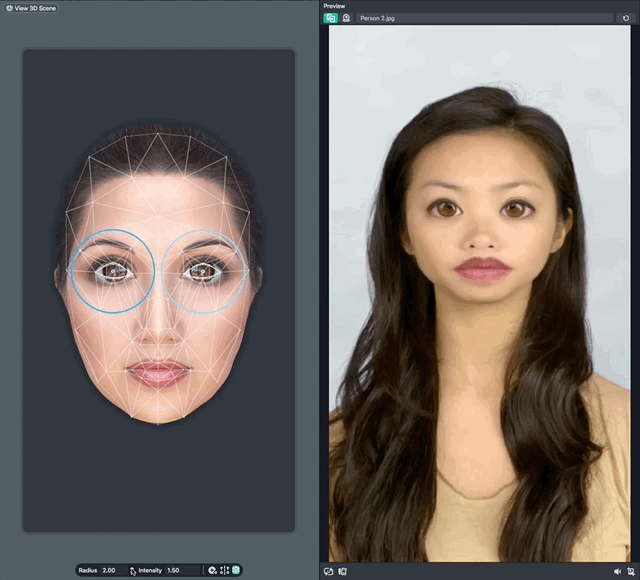Click the refresh preview icon
This screenshot has height=580, width=640.
pos(626,18)
